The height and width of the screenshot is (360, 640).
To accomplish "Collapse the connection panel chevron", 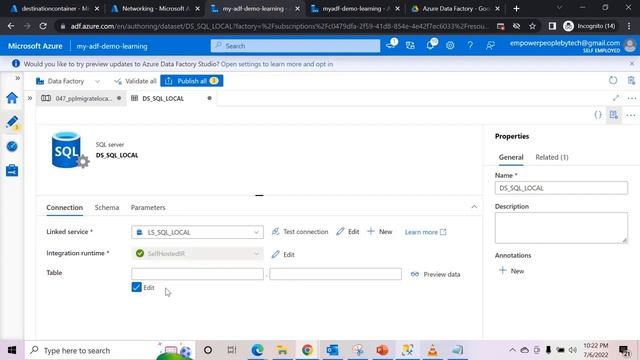I will [474, 207].
